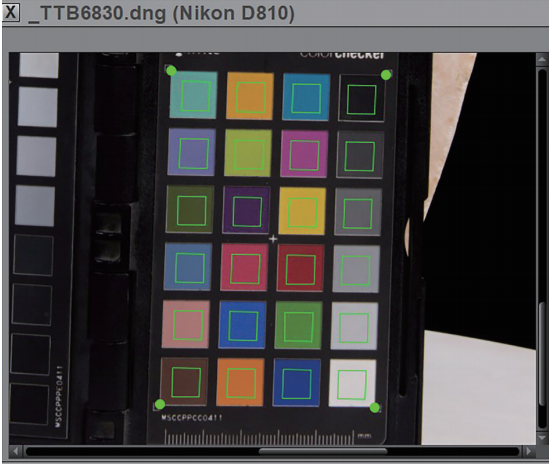Image resolution: width=549 pixels, height=465 pixels.
Task: Click the white center crosshair marker
Action: tap(273, 239)
